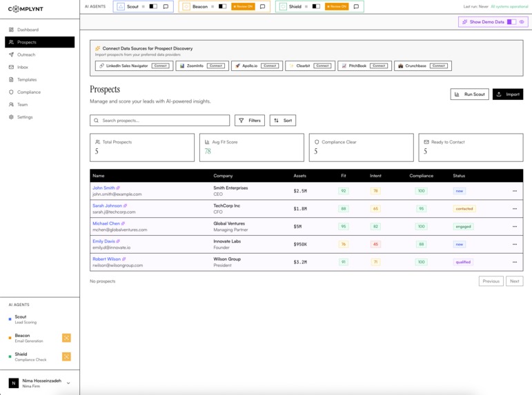The width and height of the screenshot is (532, 395).
Task: Open the Beacon agent chat icon
Action: pos(262,6)
